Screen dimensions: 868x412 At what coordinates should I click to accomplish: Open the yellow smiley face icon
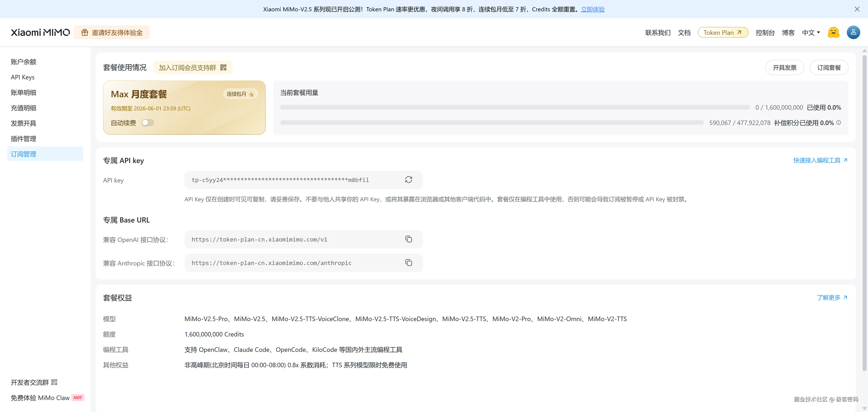(x=833, y=32)
